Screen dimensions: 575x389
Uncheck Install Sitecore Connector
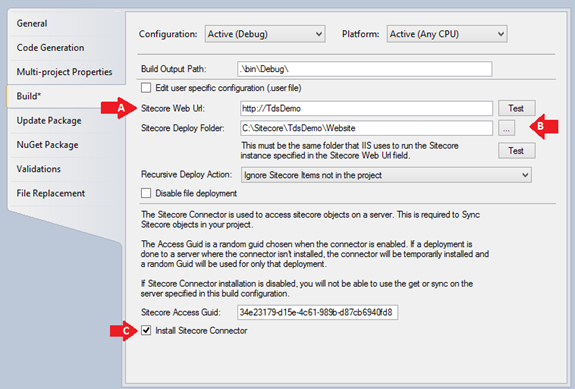point(146,330)
